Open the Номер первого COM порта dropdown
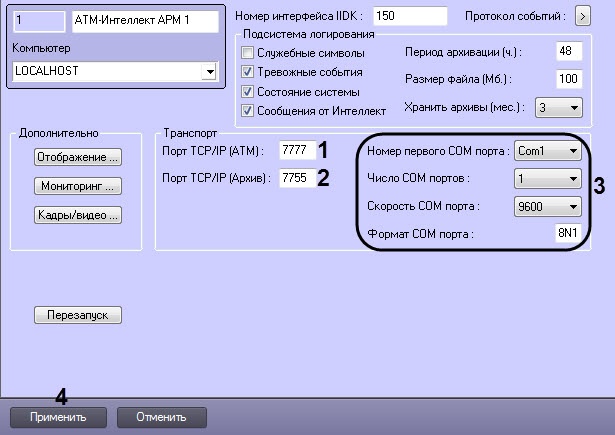615x435 pixels. click(x=571, y=151)
